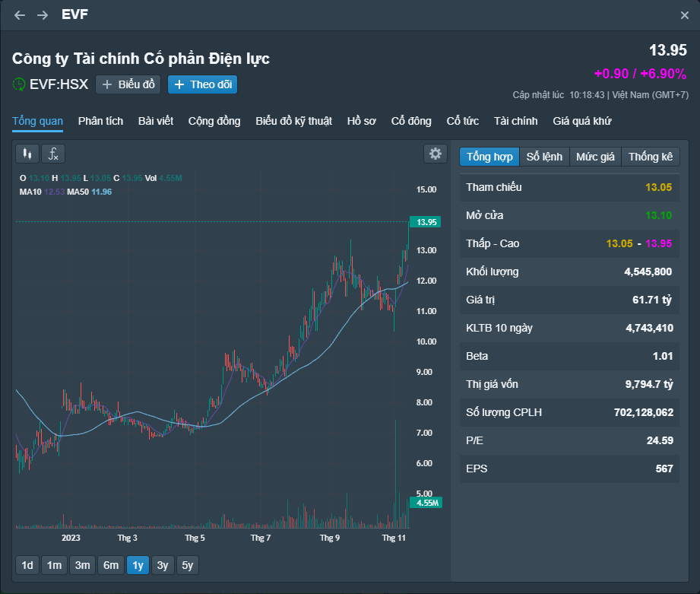Click the Mở cửa value 13.10
This screenshot has height=594, width=700.
pyautogui.click(x=658, y=215)
